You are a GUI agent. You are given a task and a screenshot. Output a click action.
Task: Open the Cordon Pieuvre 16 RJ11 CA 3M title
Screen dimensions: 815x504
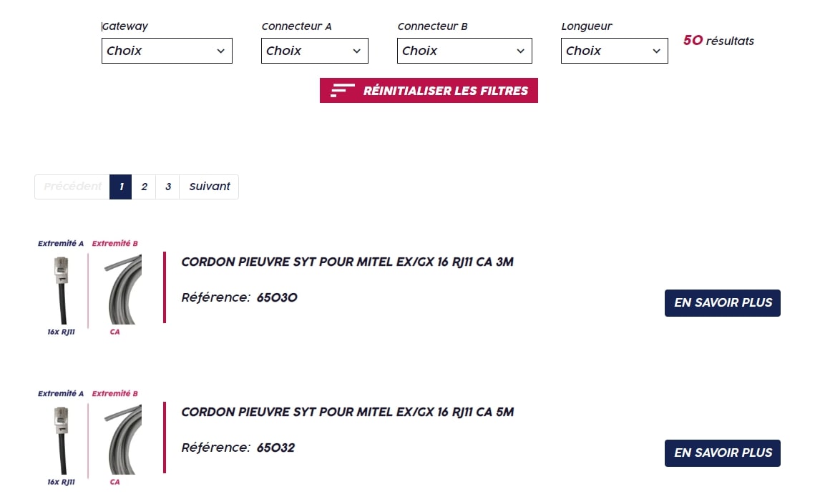347,262
